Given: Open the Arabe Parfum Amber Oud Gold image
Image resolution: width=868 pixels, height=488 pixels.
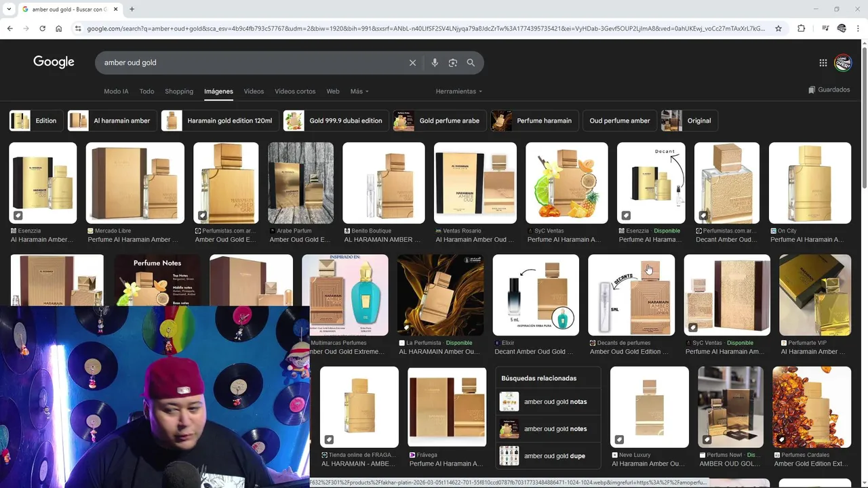Looking at the screenshot, I should coord(300,183).
